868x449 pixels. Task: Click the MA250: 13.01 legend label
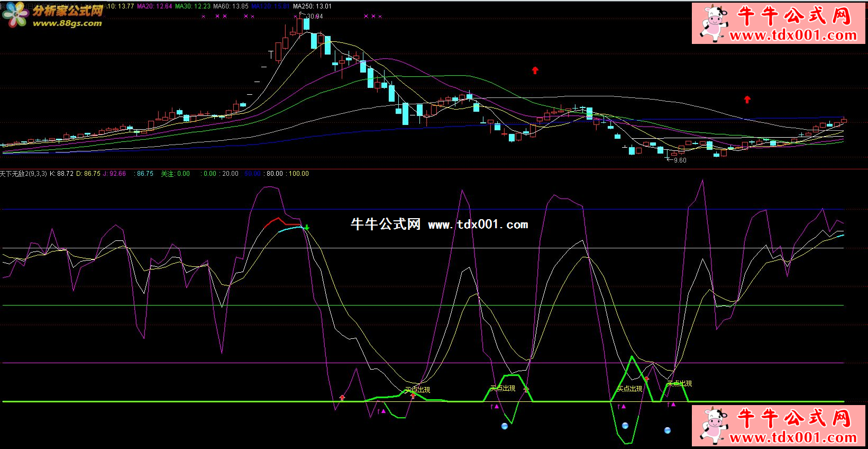[x=312, y=6]
